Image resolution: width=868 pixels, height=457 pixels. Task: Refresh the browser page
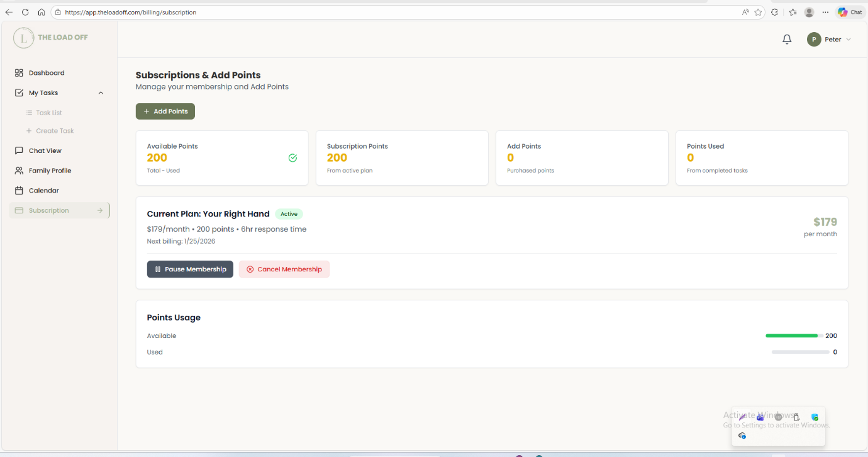[25, 12]
